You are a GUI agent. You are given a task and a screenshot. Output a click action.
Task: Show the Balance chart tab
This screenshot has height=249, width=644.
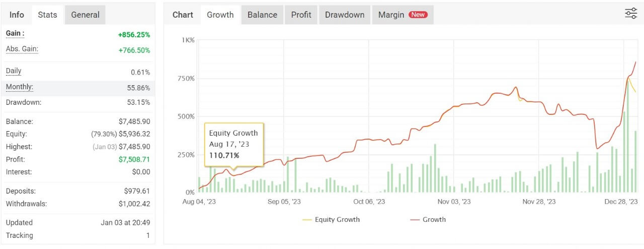click(x=262, y=15)
